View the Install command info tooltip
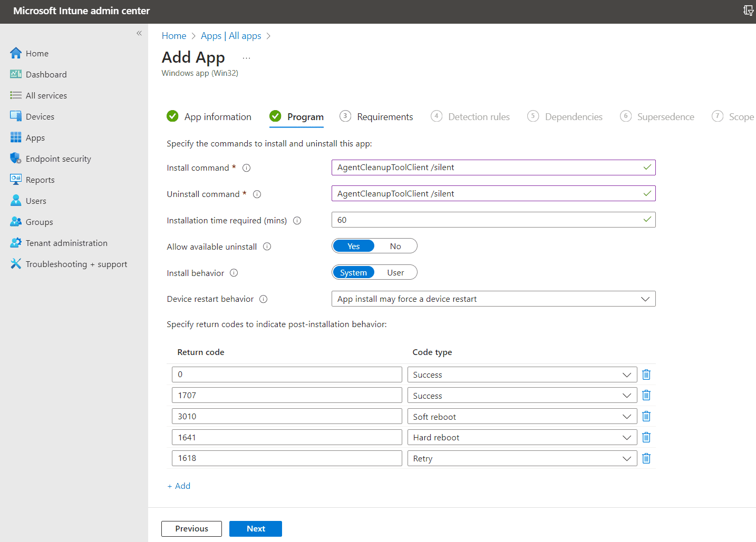756x542 pixels. coord(246,167)
